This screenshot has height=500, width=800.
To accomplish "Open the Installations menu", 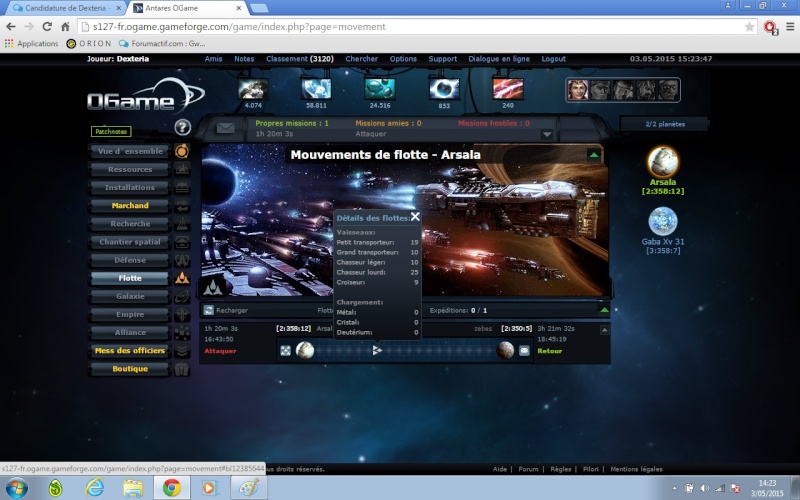I will 130,187.
